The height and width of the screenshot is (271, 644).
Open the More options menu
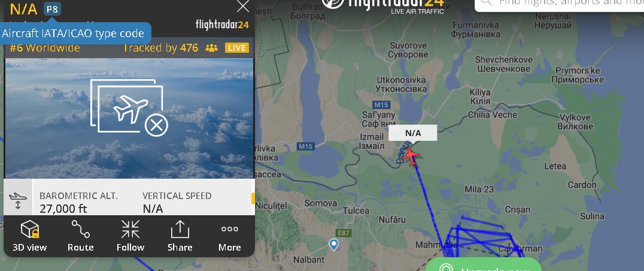click(x=230, y=236)
